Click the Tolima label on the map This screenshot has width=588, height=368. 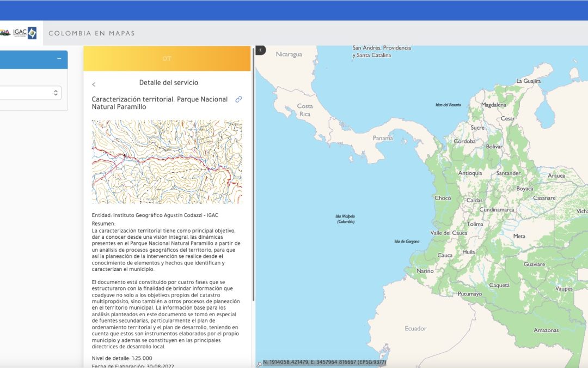[x=475, y=224]
